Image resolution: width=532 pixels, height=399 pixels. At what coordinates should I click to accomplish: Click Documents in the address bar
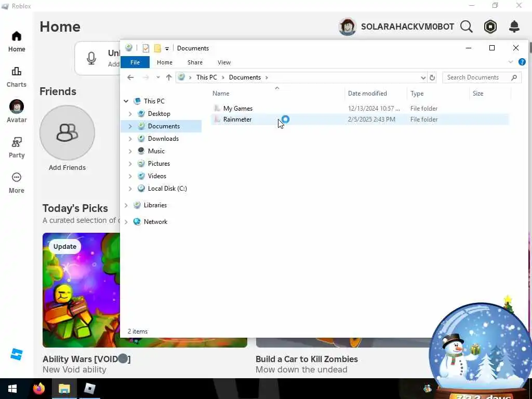click(245, 77)
